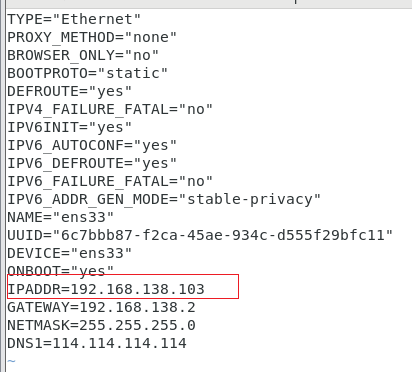Click the word static in BOOTPROTO
The image size is (412, 372).
pyautogui.click(x=132, y=73)
